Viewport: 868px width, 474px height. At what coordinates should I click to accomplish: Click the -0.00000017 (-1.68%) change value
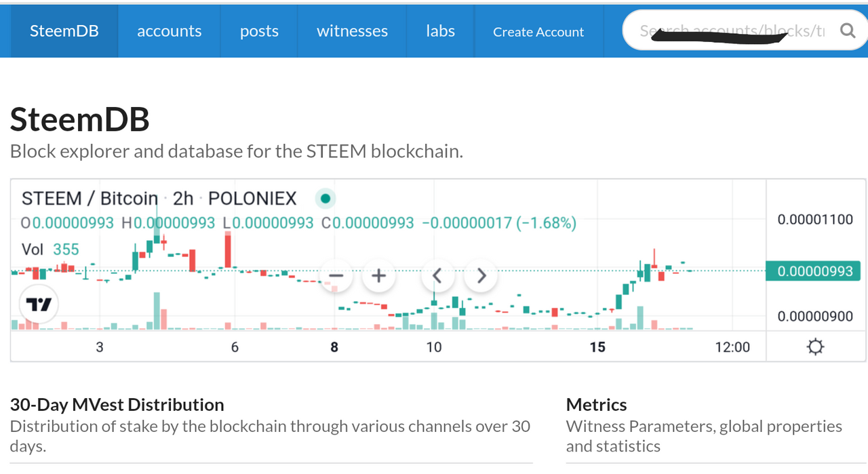pos(499,223)
